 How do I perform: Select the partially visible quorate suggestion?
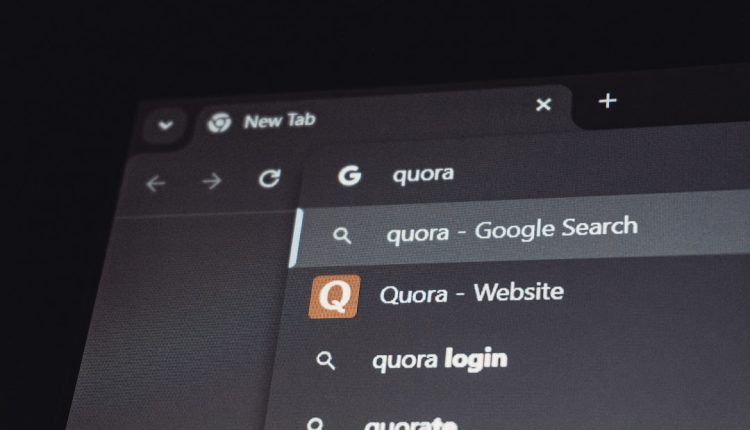507,417
